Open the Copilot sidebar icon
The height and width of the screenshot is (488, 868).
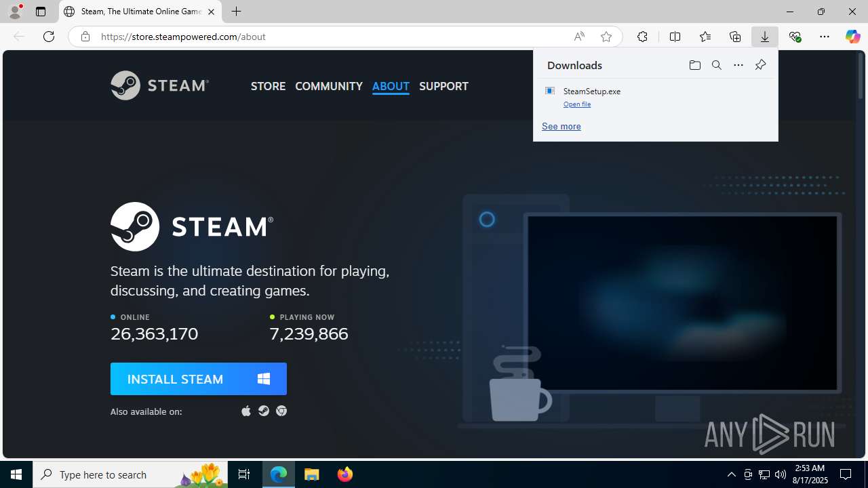852,37
